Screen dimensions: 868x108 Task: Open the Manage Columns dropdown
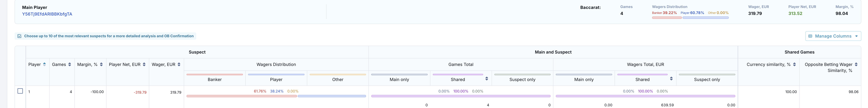[x=833, y=36]
